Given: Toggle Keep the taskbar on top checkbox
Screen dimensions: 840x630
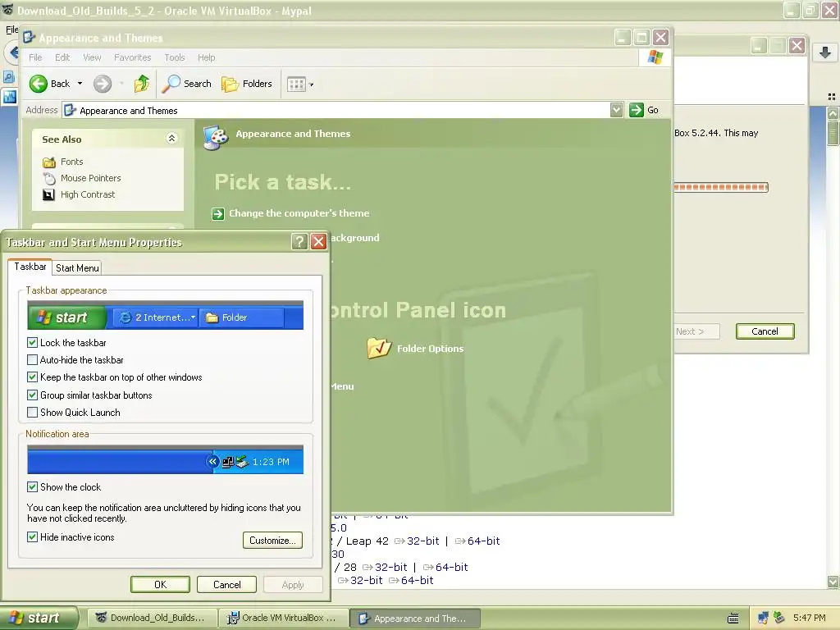Looking at the screenshot, I should tap(32, 377).
